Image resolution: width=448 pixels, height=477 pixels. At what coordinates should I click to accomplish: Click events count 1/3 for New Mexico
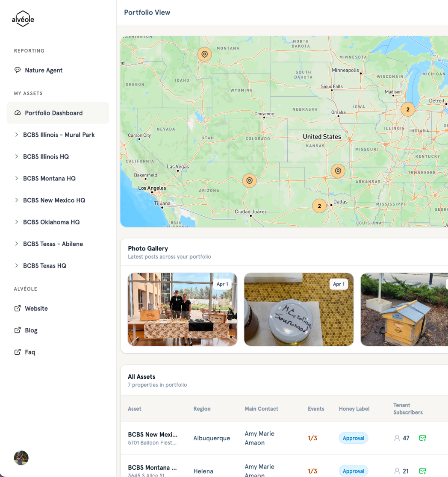312,438
